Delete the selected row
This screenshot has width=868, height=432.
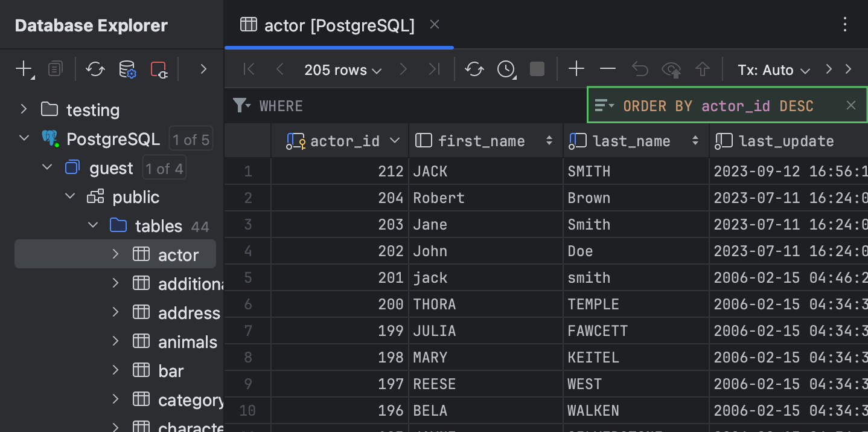608,69
